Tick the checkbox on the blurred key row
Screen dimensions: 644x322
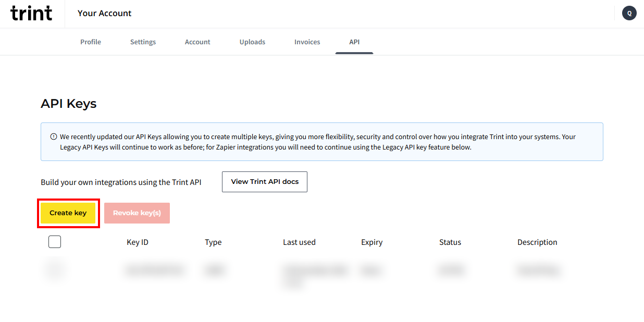tap(55, 270)
